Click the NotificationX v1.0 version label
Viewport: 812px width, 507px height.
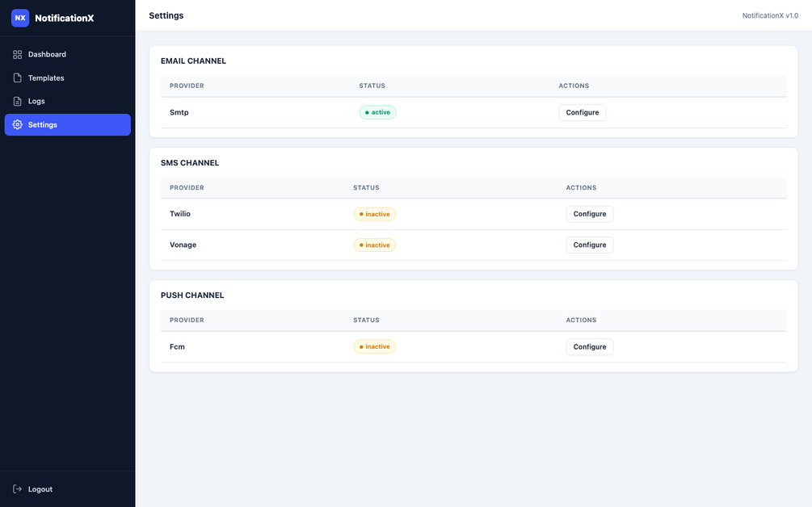click(x=770, y=15)
